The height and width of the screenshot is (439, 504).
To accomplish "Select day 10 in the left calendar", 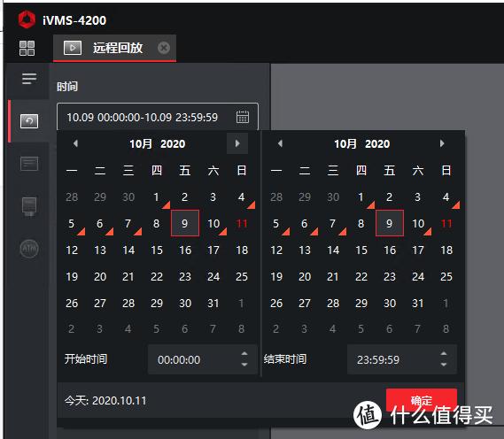I will 213,223.
